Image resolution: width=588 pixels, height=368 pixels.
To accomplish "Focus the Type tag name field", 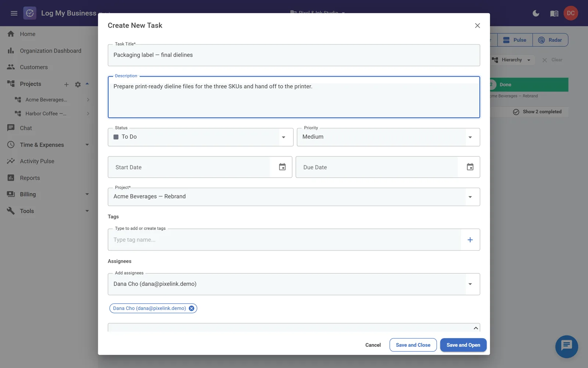I will 284,240.
